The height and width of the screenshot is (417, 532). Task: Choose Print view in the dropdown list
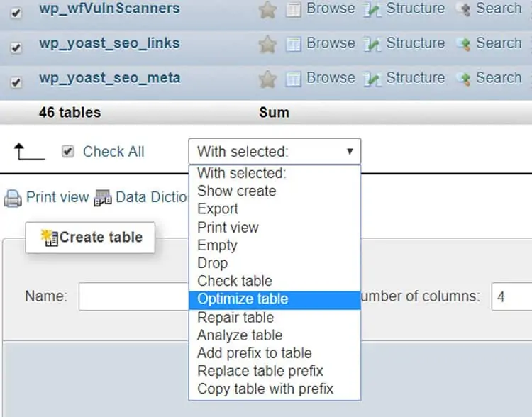point(275,227)
